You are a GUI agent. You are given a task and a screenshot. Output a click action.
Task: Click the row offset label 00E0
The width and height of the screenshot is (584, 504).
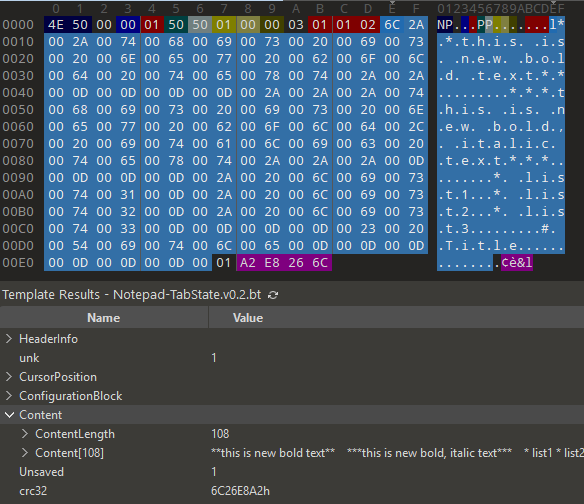tap(18, 263)
